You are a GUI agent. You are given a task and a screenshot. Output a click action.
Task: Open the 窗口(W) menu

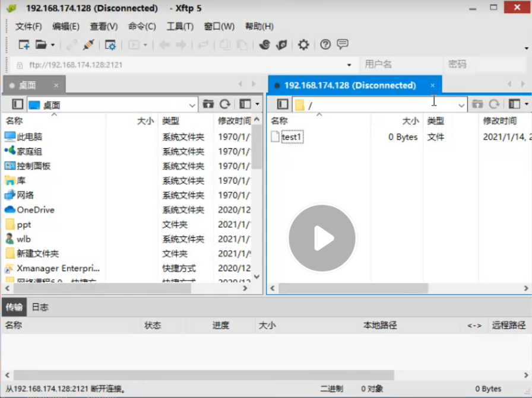pos(219,27)
